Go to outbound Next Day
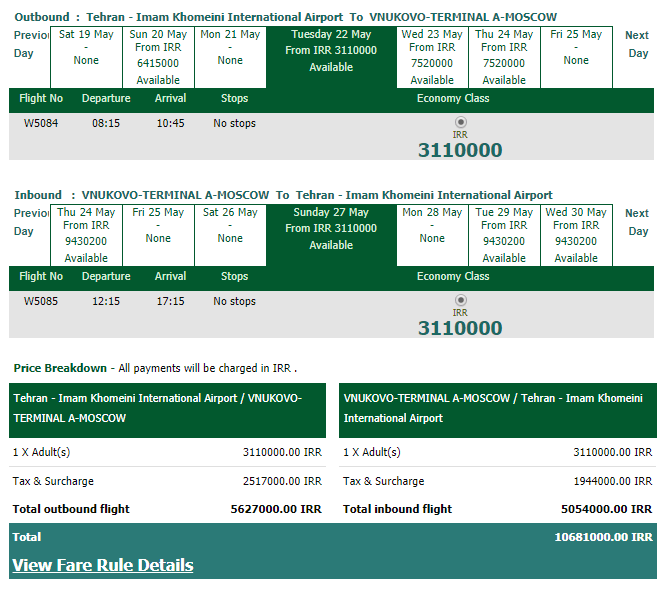The height and width of the screenshot is (593, 671). click(x=637, y=44)
